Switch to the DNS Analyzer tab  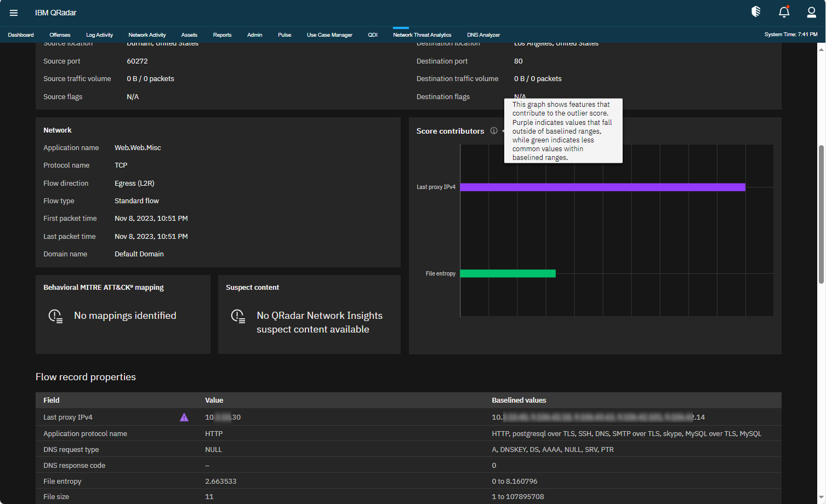483,35
